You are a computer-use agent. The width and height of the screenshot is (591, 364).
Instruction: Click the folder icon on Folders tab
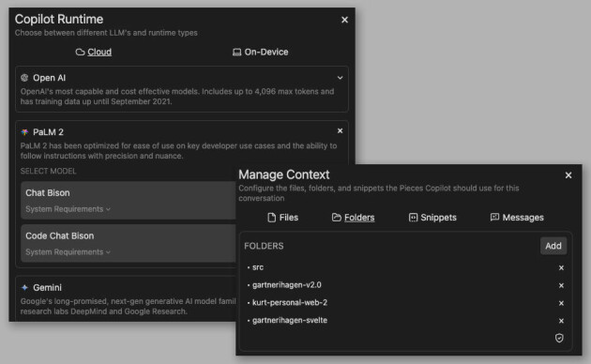point(336,218)
